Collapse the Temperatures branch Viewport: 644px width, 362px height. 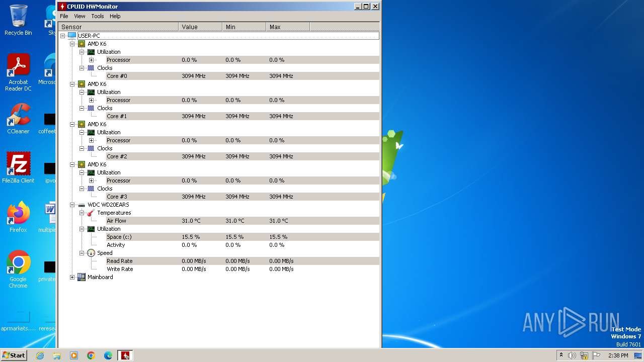coord(82,213)
